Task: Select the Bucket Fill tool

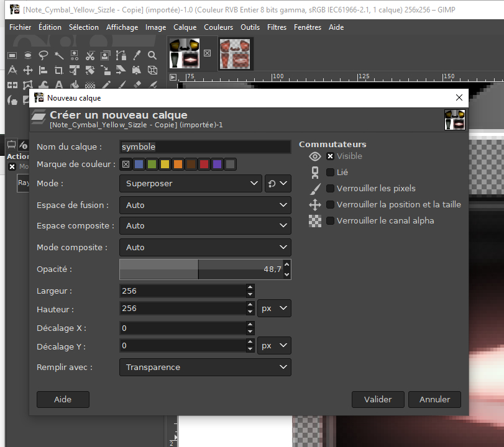Action: coord(74,85)
